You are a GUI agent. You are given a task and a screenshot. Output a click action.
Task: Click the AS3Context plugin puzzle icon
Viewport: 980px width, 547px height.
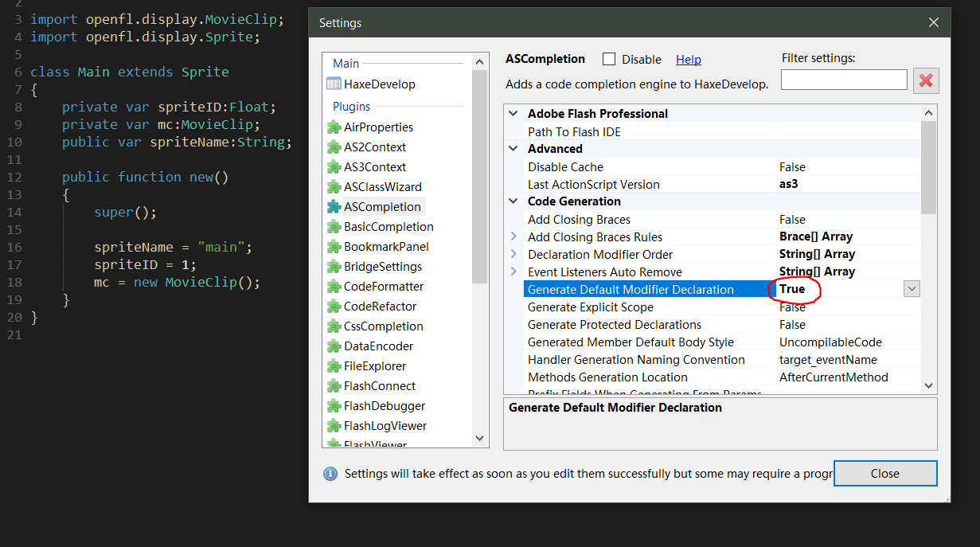click(334, 167)
